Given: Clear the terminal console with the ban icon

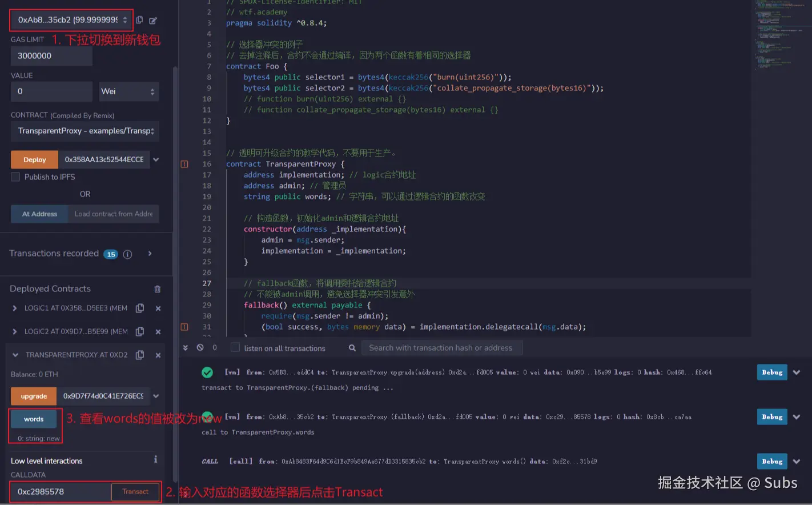Looking at the screenshot, I should click(200, 348).
